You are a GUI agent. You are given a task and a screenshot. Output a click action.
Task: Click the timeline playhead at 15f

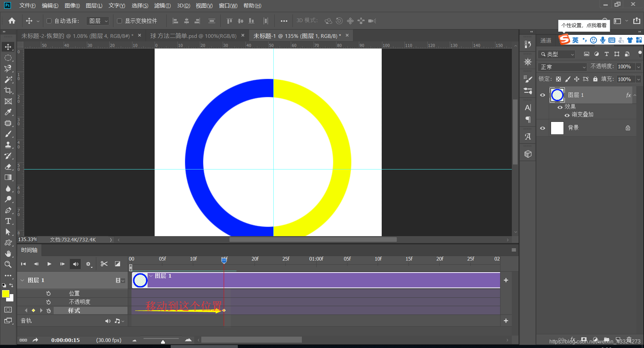click(224, 260)
